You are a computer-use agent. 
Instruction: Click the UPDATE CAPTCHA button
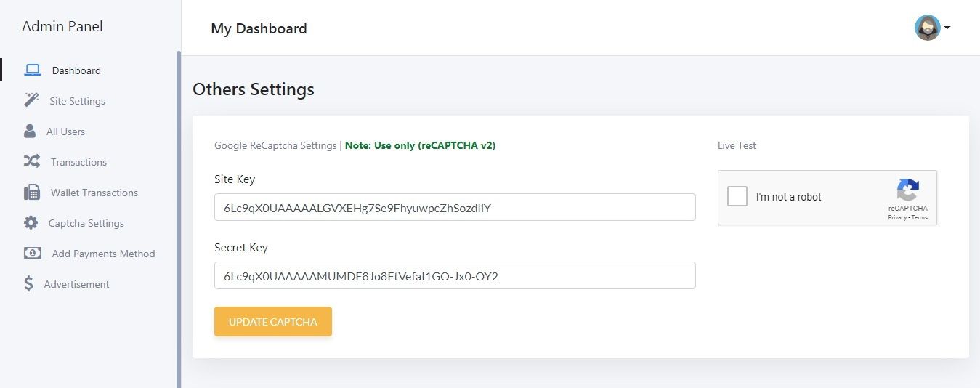coord(273,321)
